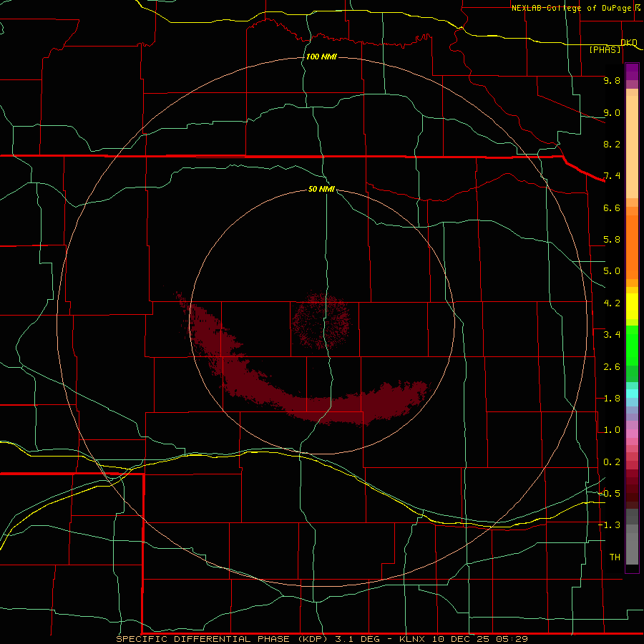
Task: Click the TH threshold label on scale
Action: [x=615, y=557]
